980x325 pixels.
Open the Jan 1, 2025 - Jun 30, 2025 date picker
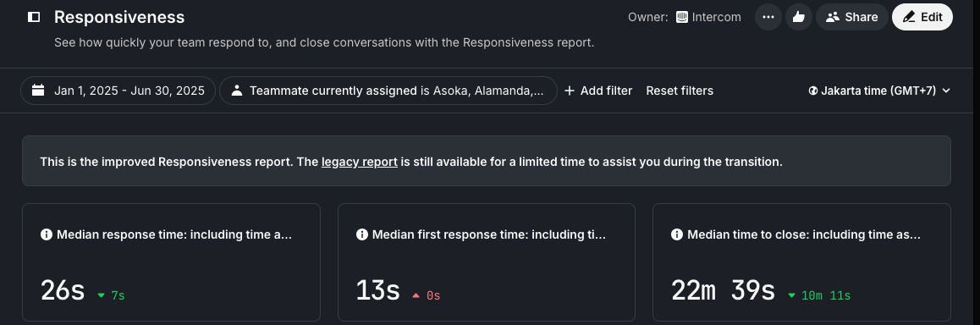[x=118, y=91]
